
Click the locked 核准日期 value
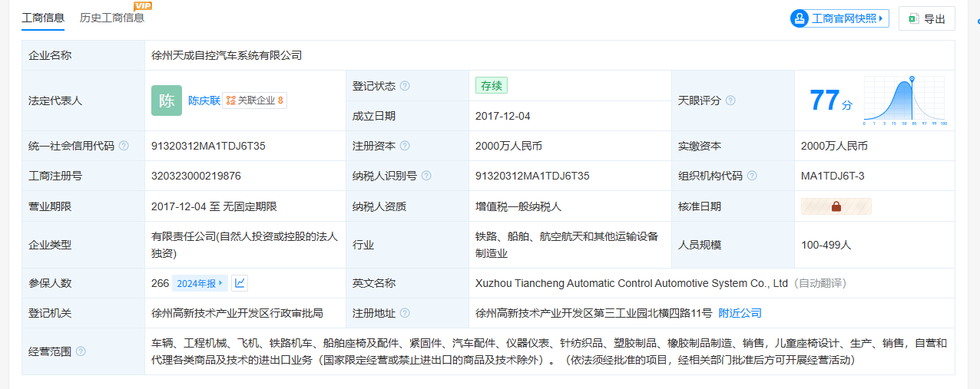tap(836, 206)
